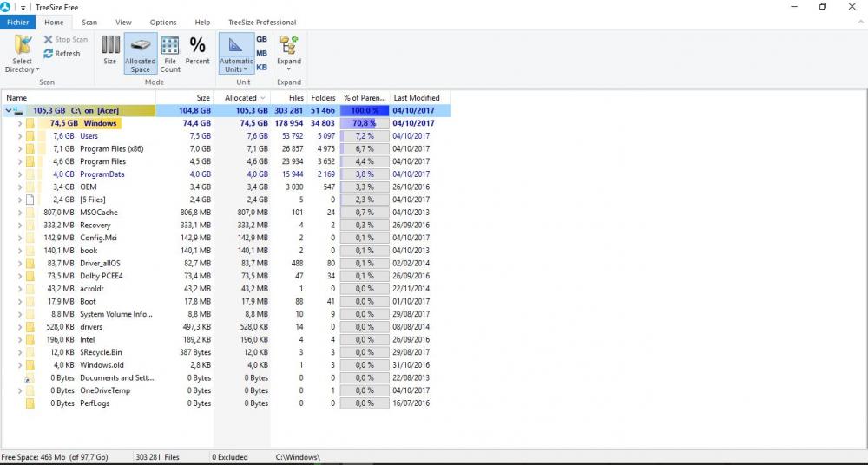This screenshot has width=868, height=465.
Task: Open the Scan ribbon tab
Action: tap(89, 23)
